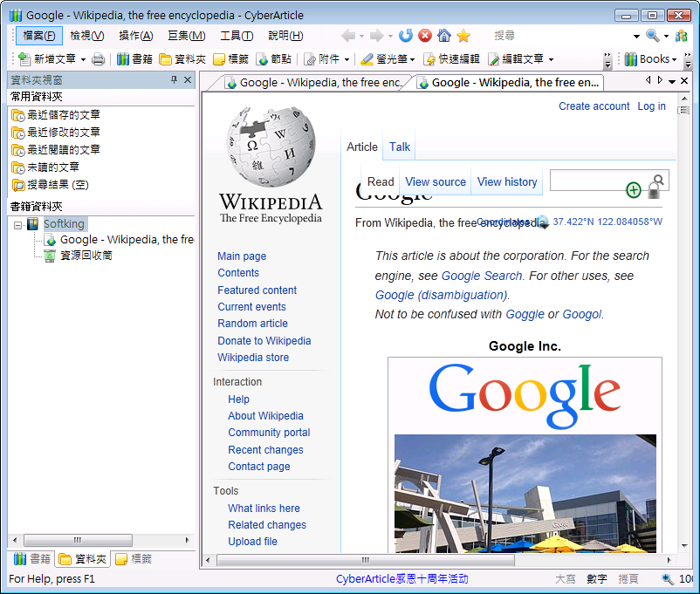The width and height of the screenshot is (700, 594).
Task: Click the 節點 node toolbar button
Action: click(x=274, y=59)
